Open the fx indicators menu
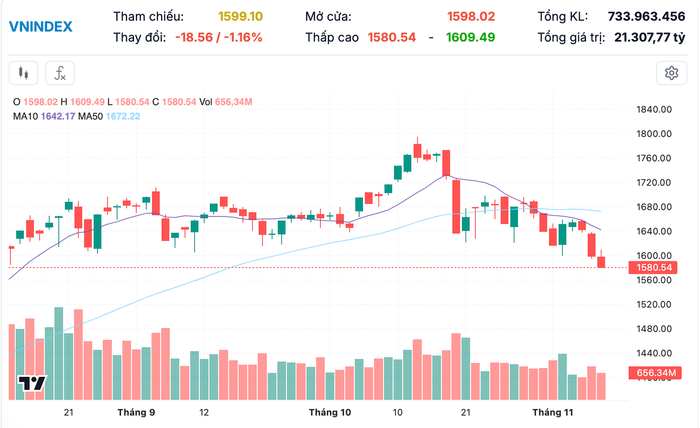Image resolution: width=700 pixels, height=428 pixels. coord(60,73)
